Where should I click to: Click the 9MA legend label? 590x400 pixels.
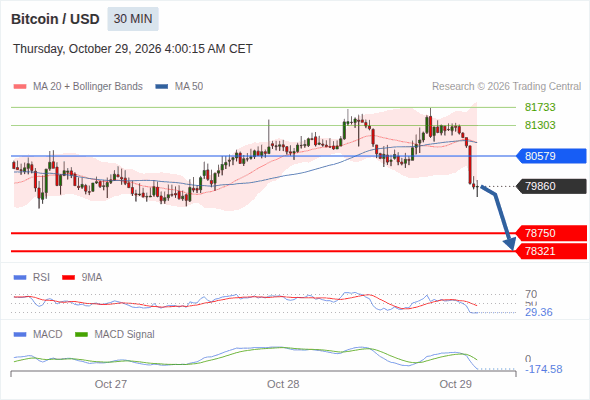92,278
